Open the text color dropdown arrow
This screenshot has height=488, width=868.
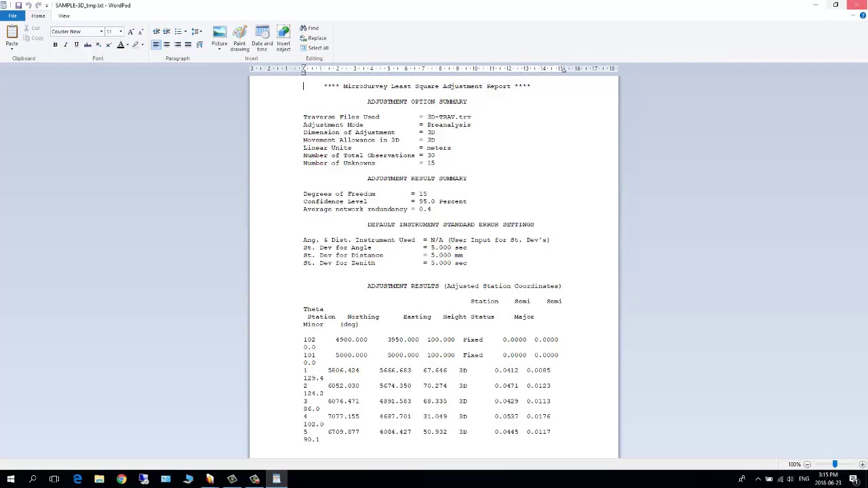127,45
